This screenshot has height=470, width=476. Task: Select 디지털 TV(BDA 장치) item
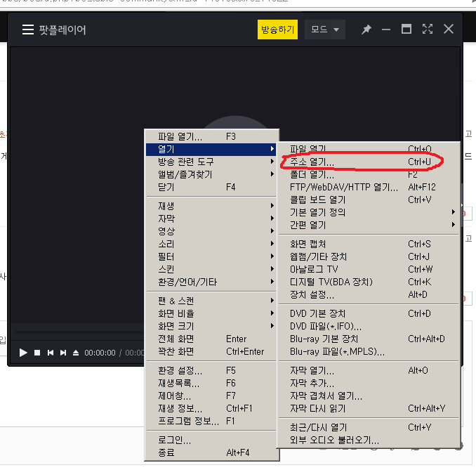click(368, 282)
